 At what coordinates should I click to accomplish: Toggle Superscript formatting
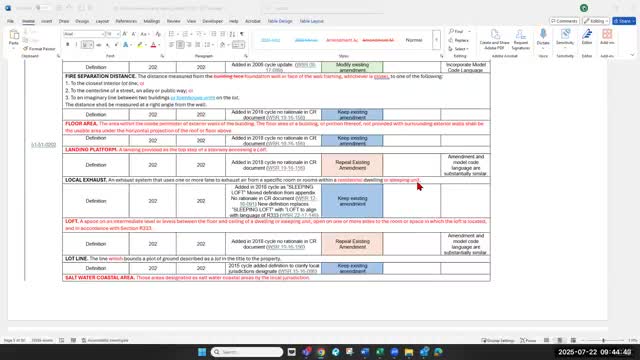[116, 44]
